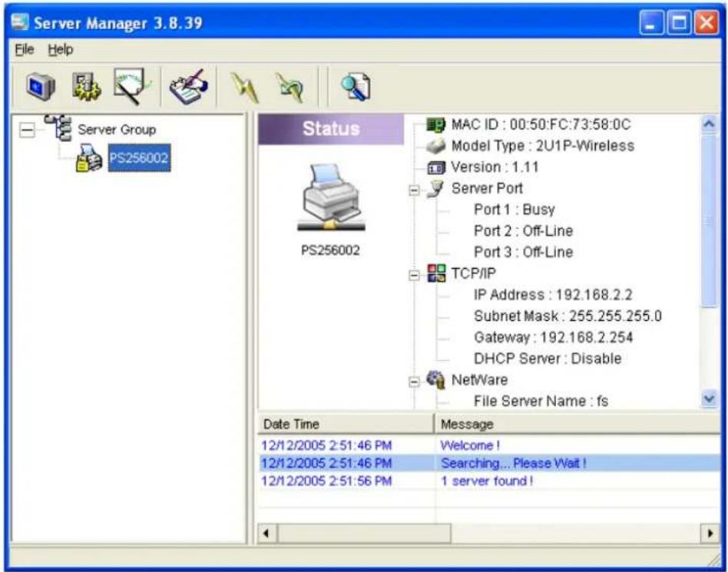
Task: Click the 2:51:56 PM timestamp cell
Action: (326, 481)
